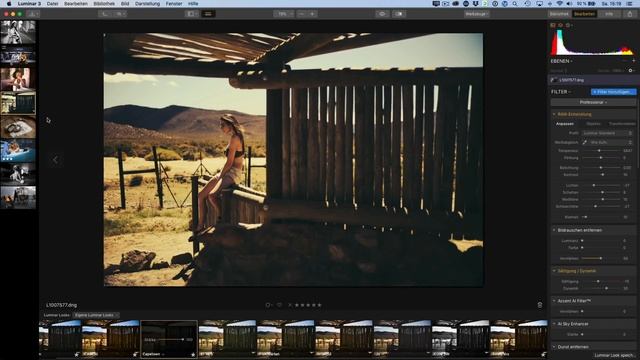Viewport: 640px width, 360px height.
Task: Collapse the Bildrauschen entfernen section
Action: click(x=554, y=230)
